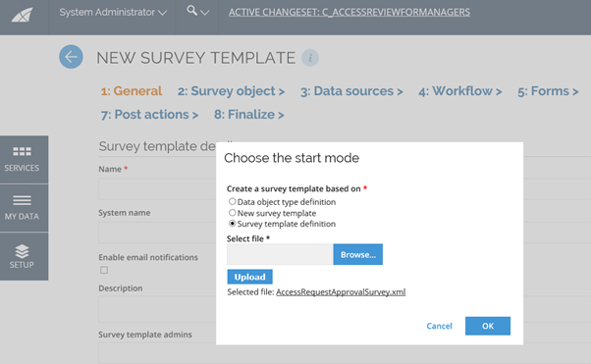
Task: Select Survey template definition radio
Action: 232,224
